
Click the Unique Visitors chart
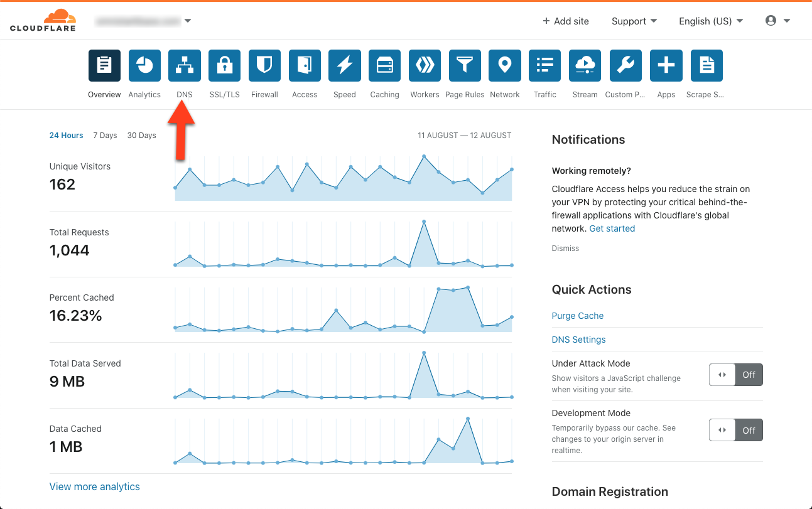(x=344, y=178)
